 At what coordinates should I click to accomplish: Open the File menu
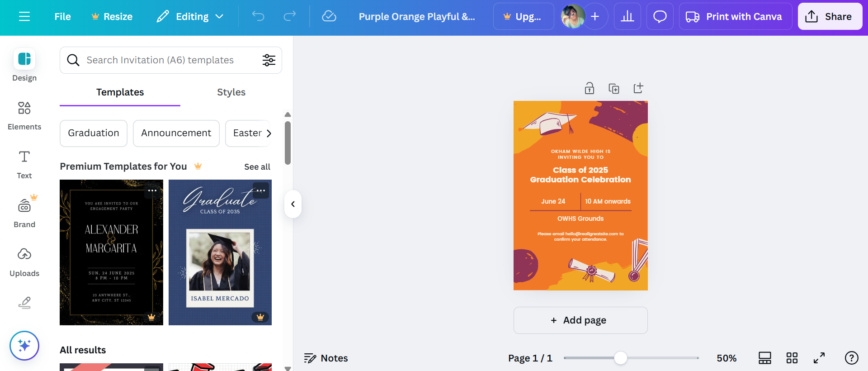62,17
